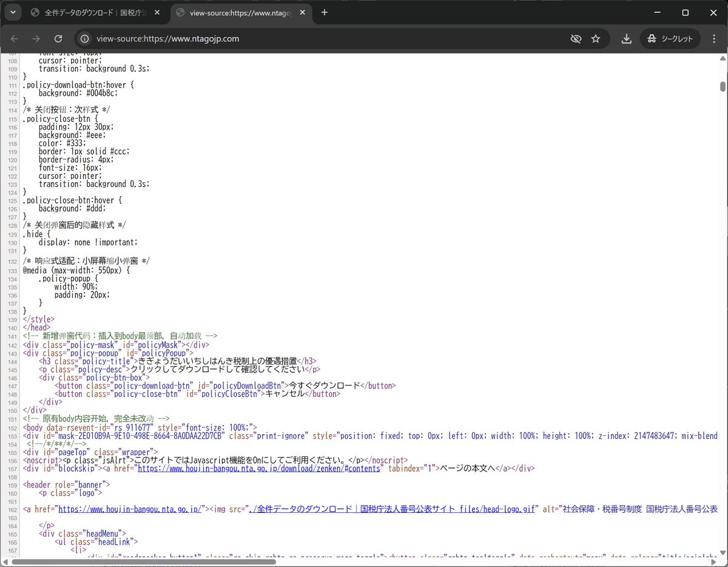Minimize the Chrome window
Image resolution: width=728 pixels, height=567 pixels.
click(658, 12)
